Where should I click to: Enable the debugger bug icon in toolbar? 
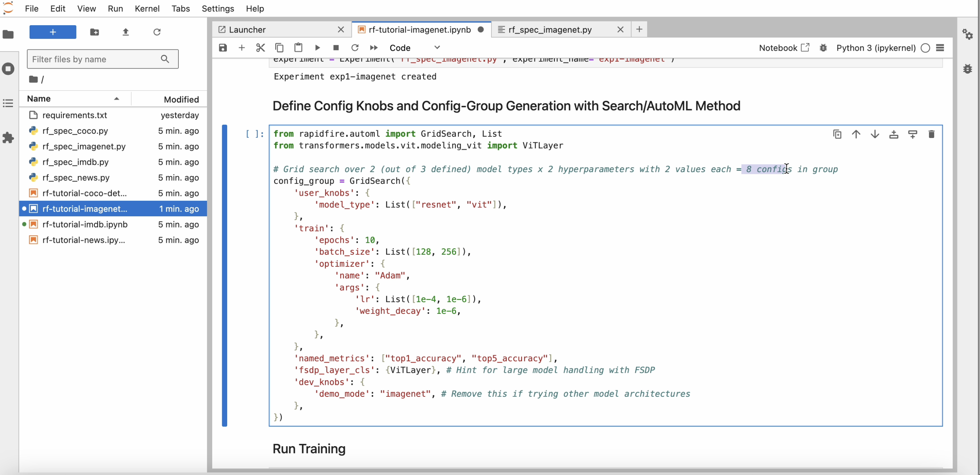823,47
